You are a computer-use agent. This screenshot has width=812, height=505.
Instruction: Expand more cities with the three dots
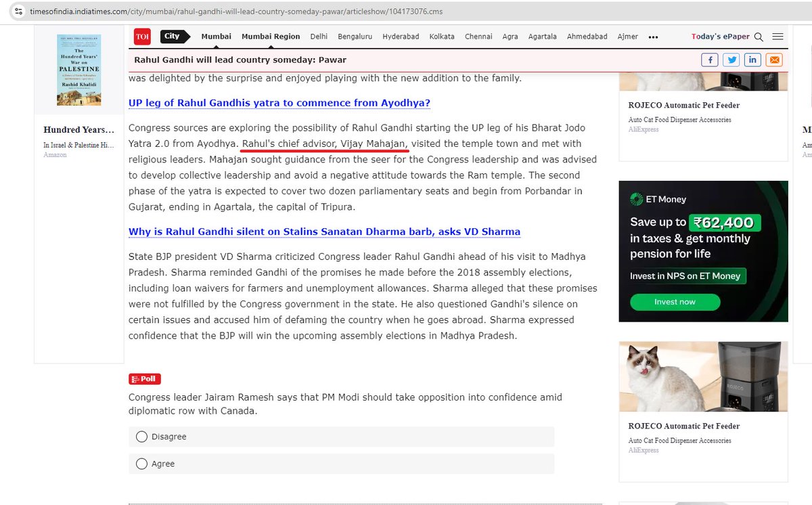(653, 37)
